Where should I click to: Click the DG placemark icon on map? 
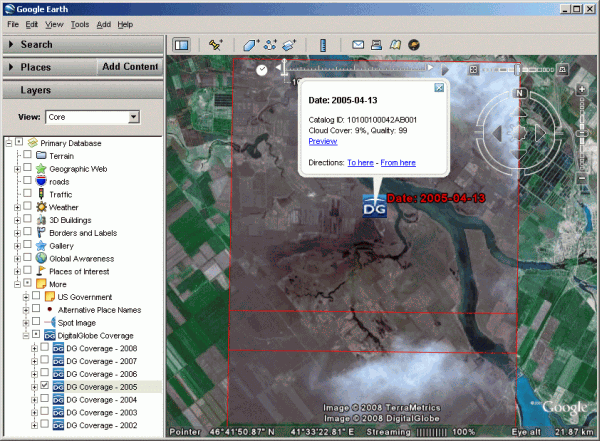point(375,206)
